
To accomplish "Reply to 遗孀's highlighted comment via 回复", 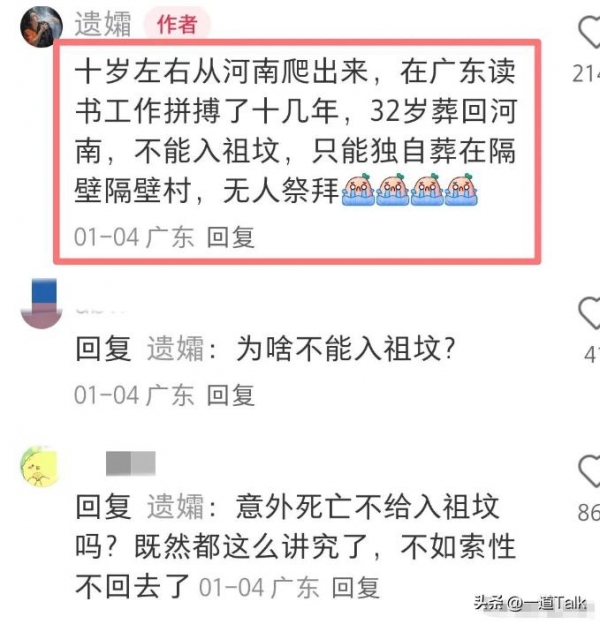I will click(231, 237).
